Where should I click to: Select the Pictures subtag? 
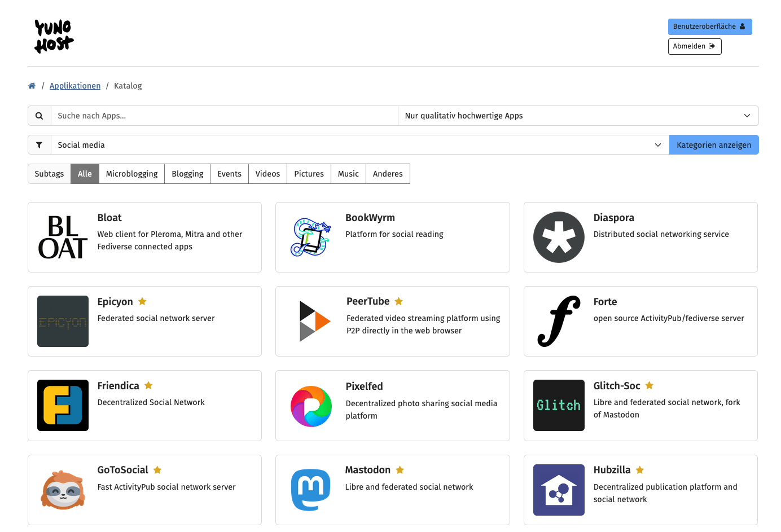pos(309,174)
